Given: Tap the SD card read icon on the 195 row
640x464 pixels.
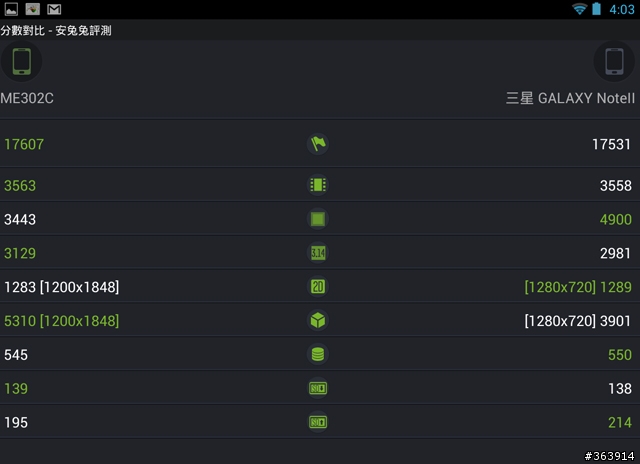Looking at the screenshot, I should pyautogui.click(x=318, y=422).
